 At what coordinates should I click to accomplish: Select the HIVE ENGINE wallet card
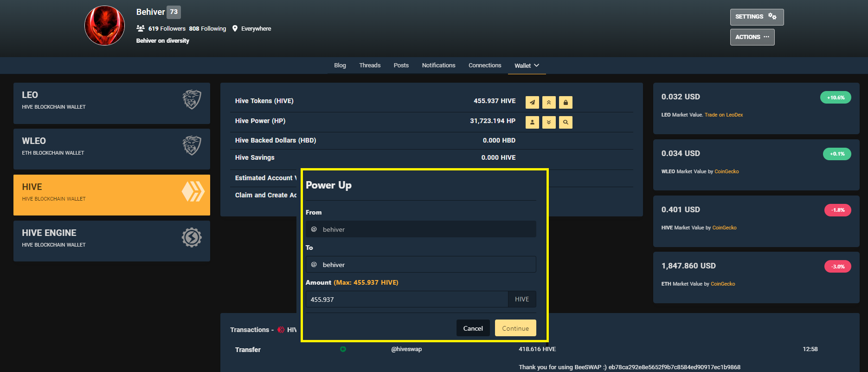click(112, 241)
